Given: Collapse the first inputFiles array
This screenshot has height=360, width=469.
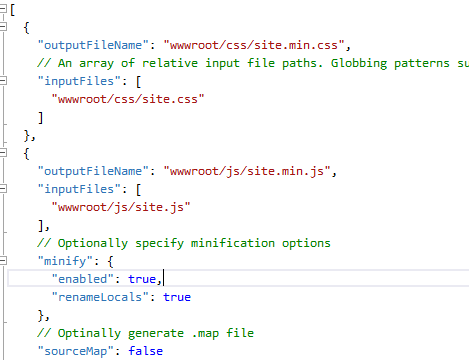Looking at the screenshot, I should [x=3, y=80].
